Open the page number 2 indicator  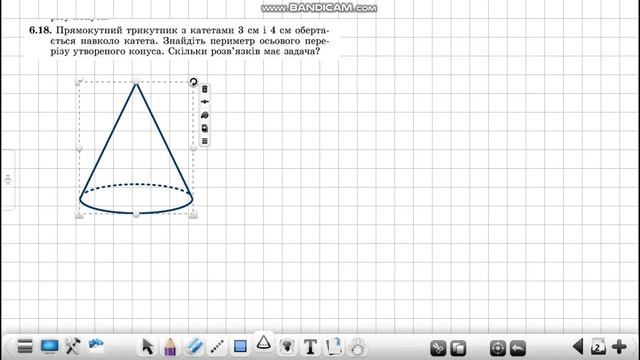(598, 347)
